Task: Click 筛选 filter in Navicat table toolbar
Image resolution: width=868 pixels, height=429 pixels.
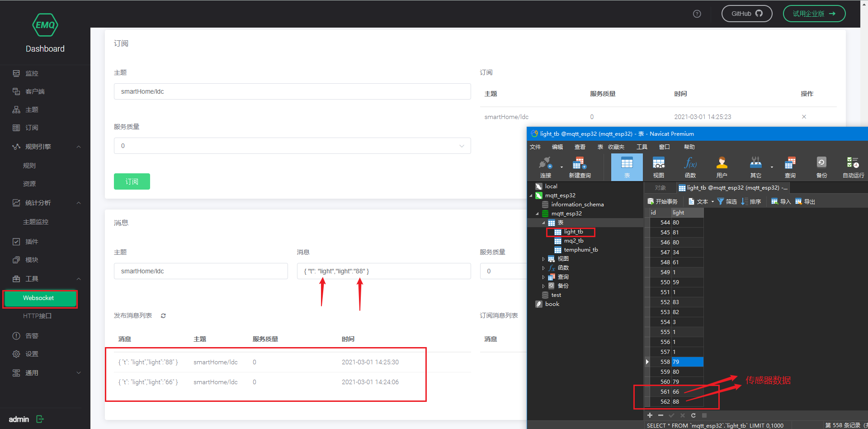Action: pos(727,201)
